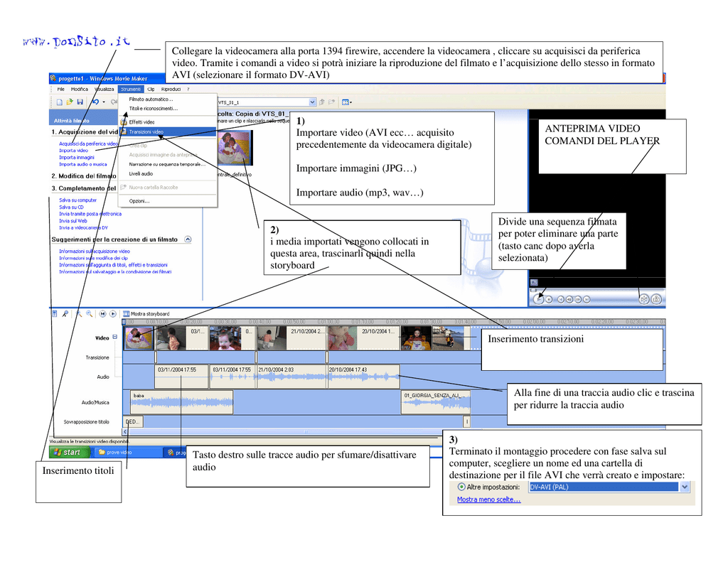Click the back button in the preview player
Screen dimensions: 728x562
click(x=561, y=300)
